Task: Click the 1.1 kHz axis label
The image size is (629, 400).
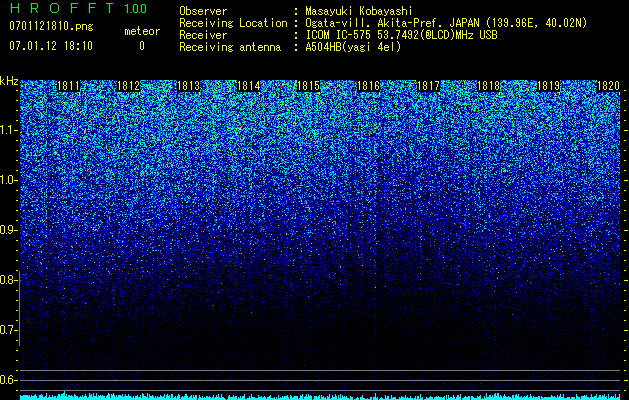Action: pyautogui.click(x=8, y=130)
